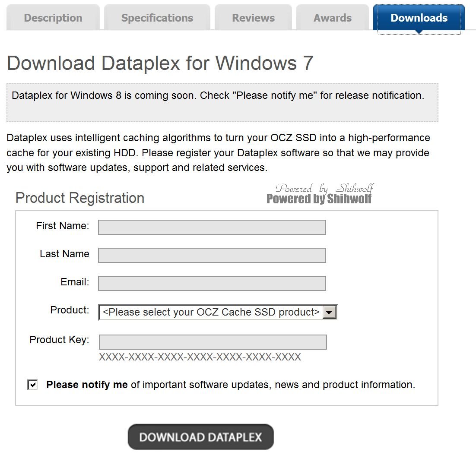Click the Product Registration heading
Image resolution: width=476 pixels, height=455 pixels.
click(80, 198)
